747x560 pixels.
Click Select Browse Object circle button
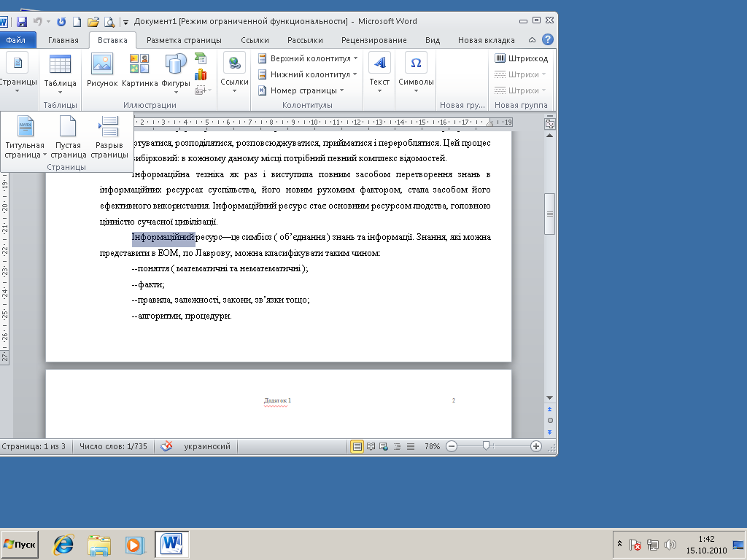[550, 421]
